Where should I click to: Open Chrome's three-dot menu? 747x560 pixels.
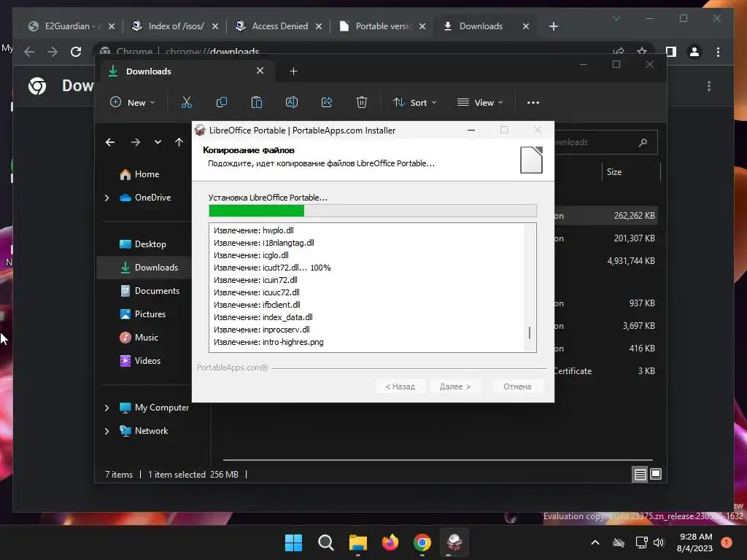718,52
